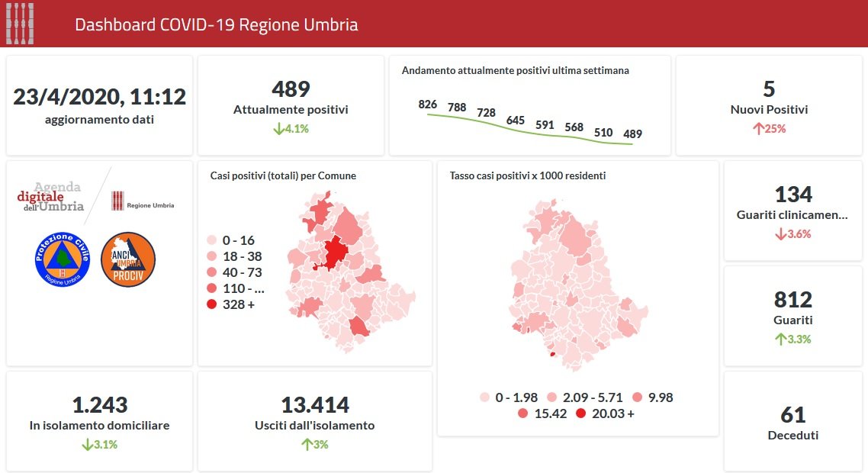This screenshot has width=868, height=473.
Task: Click green down arrow under Attualmente positivi
Action: point(278,129)
